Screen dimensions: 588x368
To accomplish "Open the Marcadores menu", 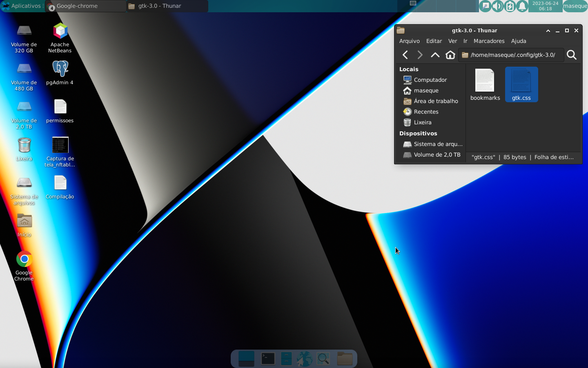I will coord(489,41).
